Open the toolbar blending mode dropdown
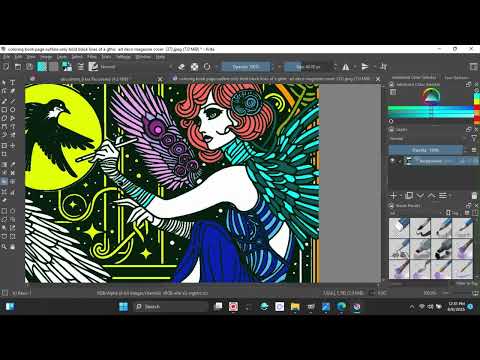The height and width of the screenshot is (360, 480). (x=136, y=67)
